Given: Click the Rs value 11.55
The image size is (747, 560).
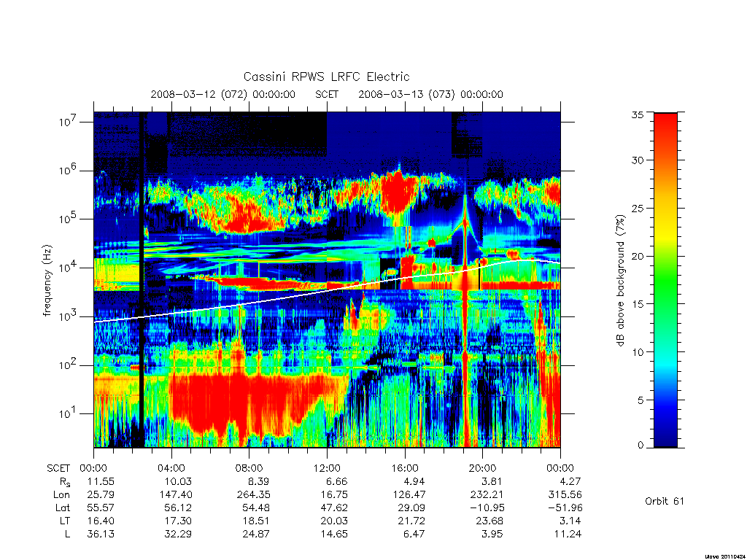Looking at the screenshot, I should coord(101,481).
